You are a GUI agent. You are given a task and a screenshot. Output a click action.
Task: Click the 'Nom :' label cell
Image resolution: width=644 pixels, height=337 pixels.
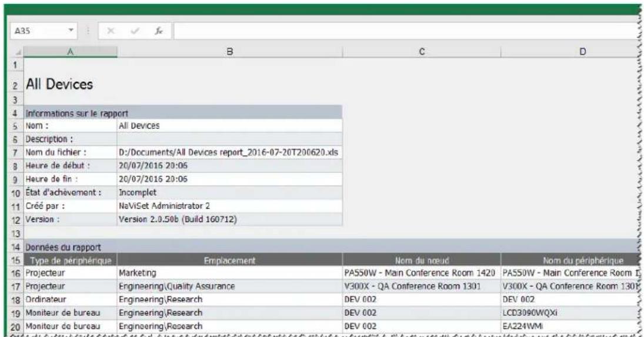(x=70, y=126)
